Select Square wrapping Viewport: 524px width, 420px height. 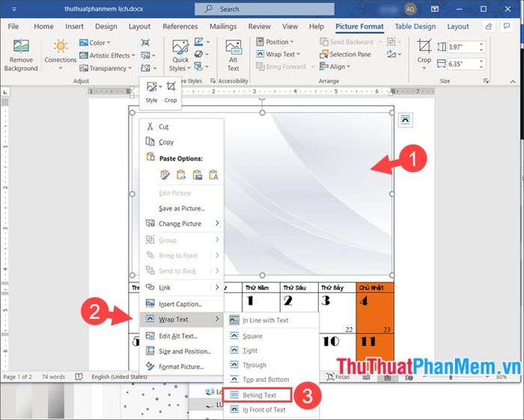coord(271,336)
